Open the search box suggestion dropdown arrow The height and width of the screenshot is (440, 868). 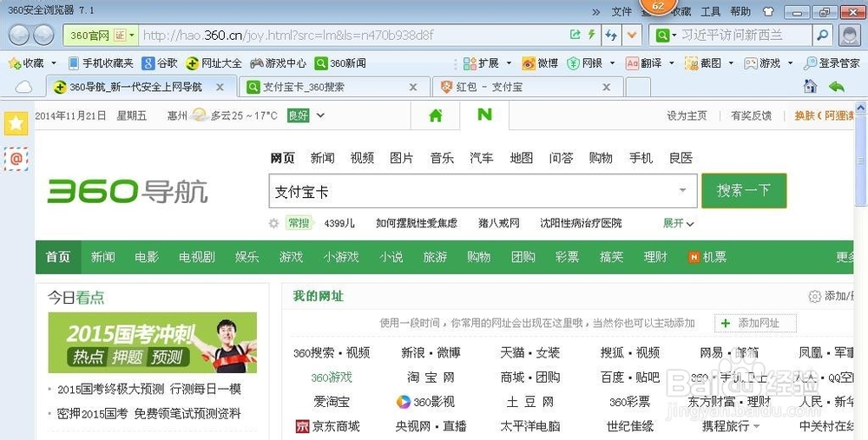pyautogui.click(x=683, y=191)
